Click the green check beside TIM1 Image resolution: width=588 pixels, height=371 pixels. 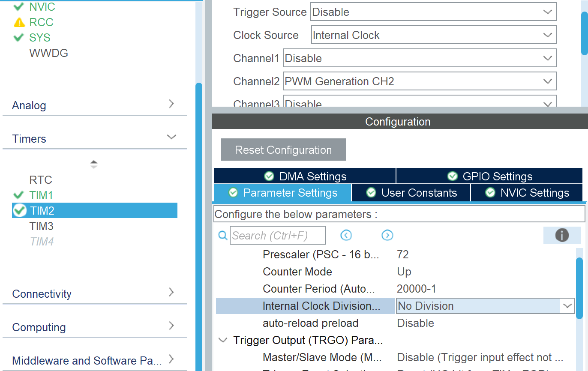pos(18,195)
